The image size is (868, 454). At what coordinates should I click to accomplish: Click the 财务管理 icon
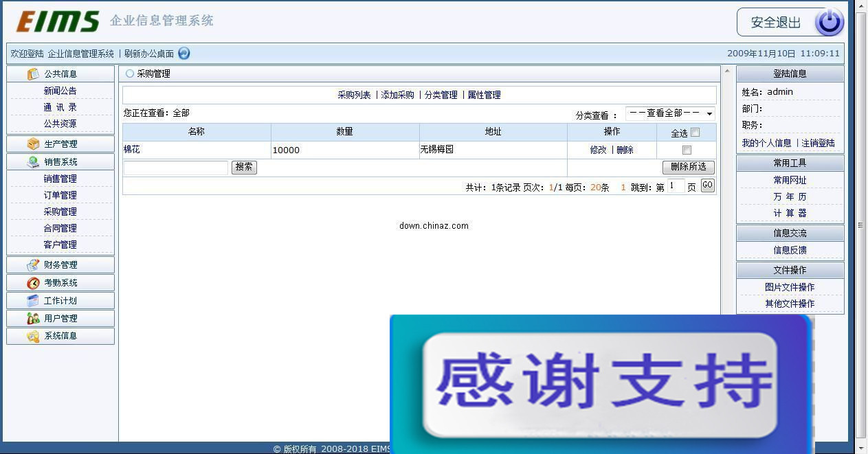(33, 264)
